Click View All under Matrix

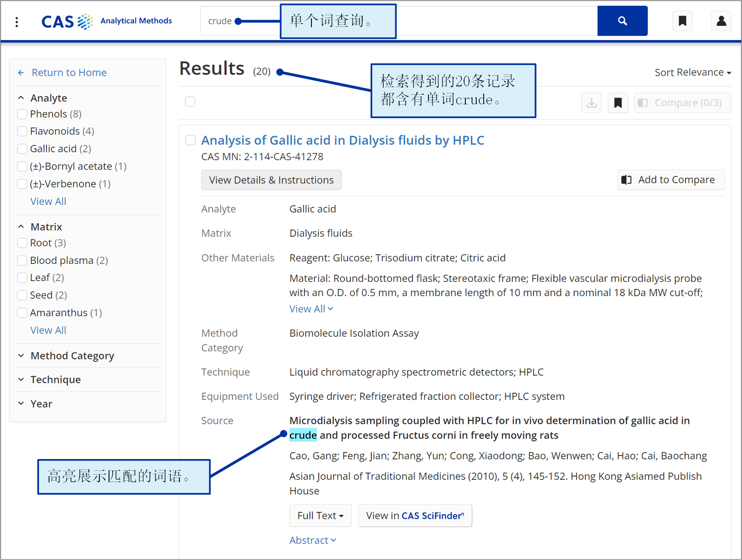48,330
